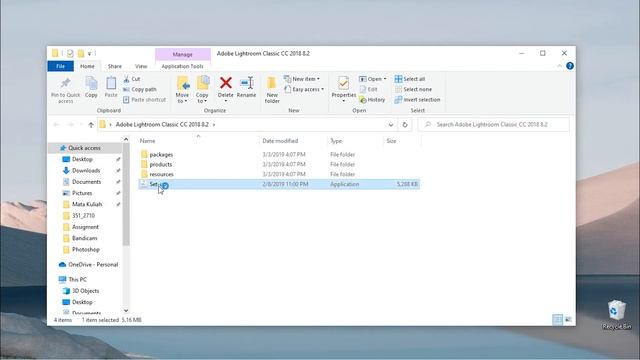This screenshot has height=360, width=640.
Task: Click the Forward navigation arrow
Action: click(x=70, y=124)
